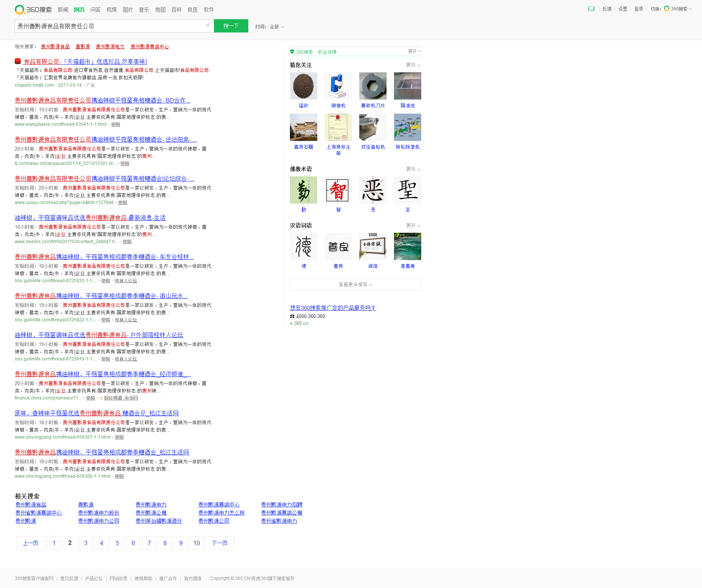The image size is (702, 588).
Task: Open the 真善美 thumbnail image
Action: (408, 246)
